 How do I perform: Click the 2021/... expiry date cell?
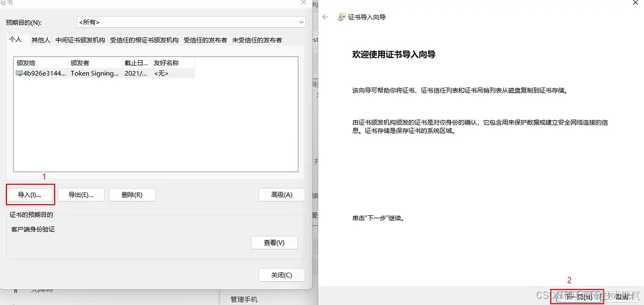pyautogui.click(x=136, y=73)
